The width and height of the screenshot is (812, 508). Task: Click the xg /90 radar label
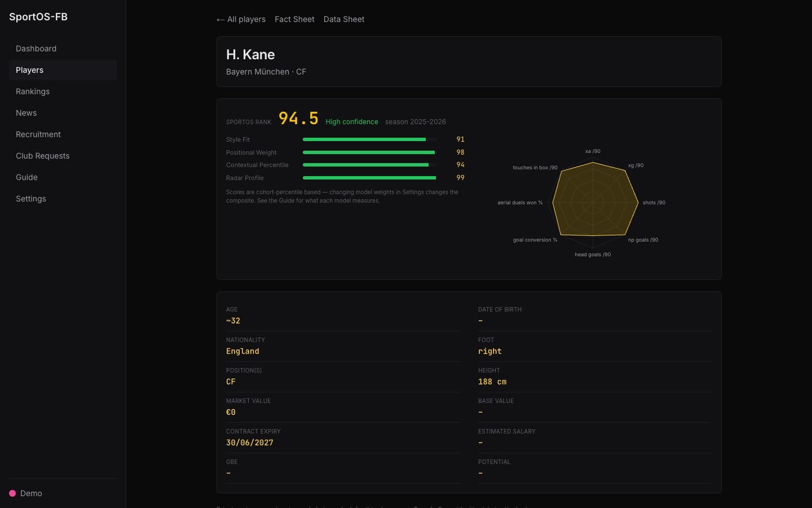point(636,165)
